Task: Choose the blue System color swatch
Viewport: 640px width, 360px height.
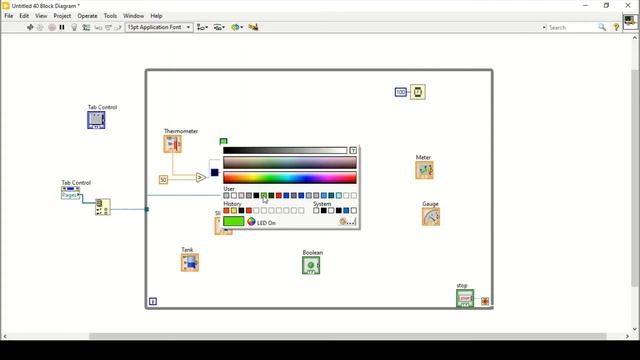Action: click(346, 211)
